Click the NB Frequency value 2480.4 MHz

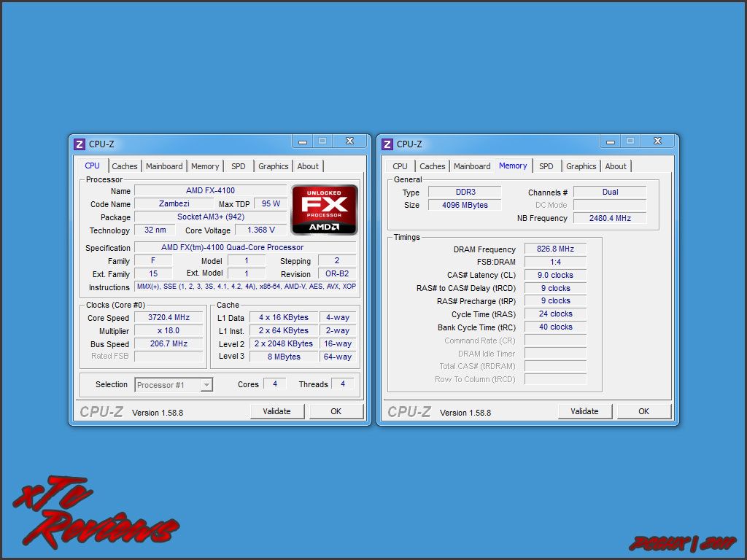tap(611, 218)
